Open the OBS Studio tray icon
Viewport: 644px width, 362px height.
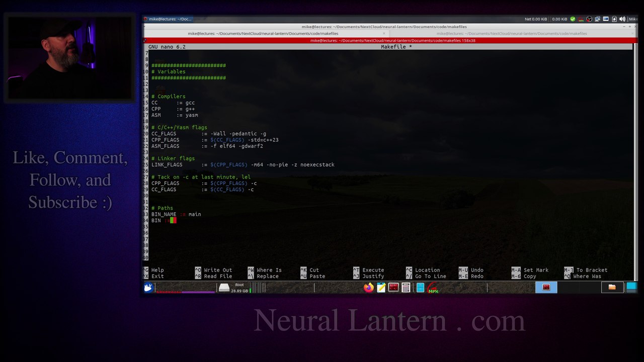tap(589, 19)
